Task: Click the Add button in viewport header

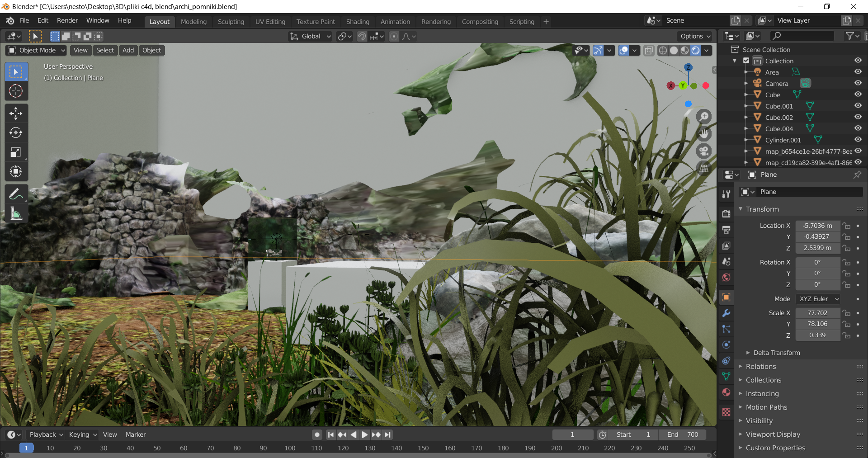Action: click(128, 50)
